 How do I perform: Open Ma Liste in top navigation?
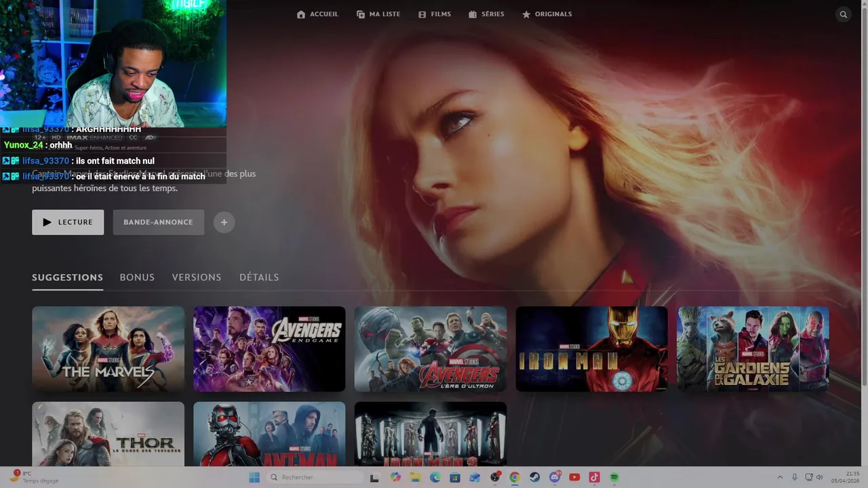(378, 14)
